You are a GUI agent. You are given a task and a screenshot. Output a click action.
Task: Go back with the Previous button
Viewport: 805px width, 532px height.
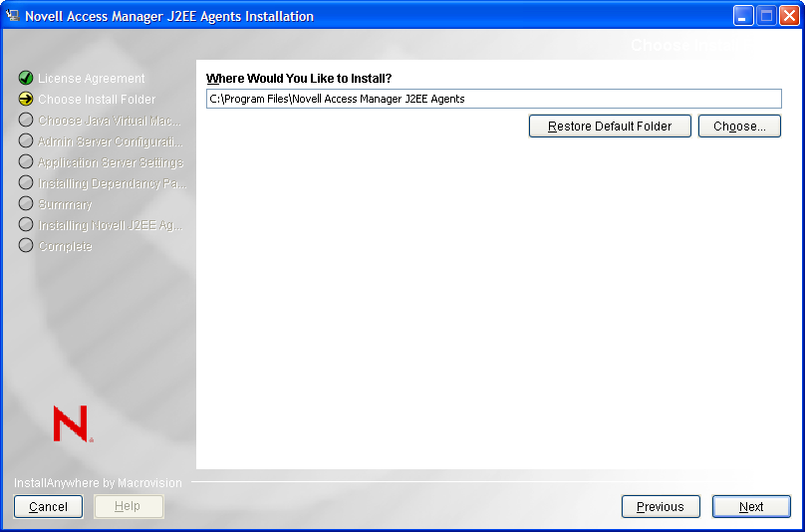point(661,507)
